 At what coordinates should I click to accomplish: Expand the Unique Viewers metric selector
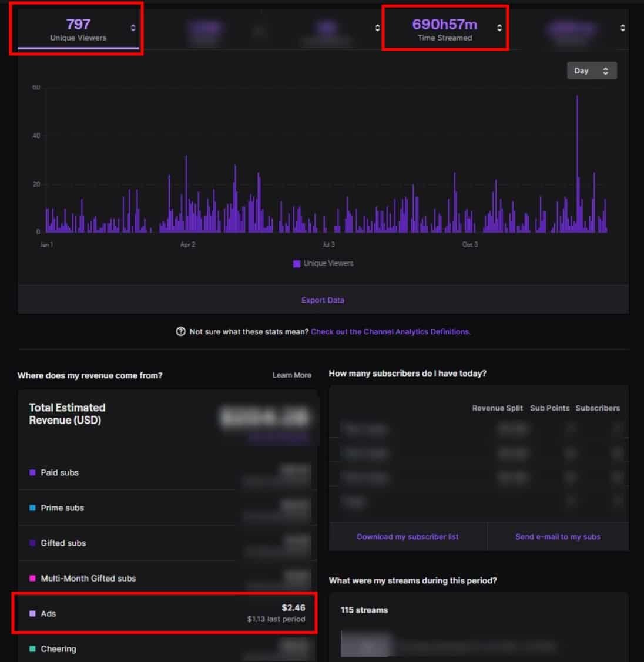click(133, 28)
